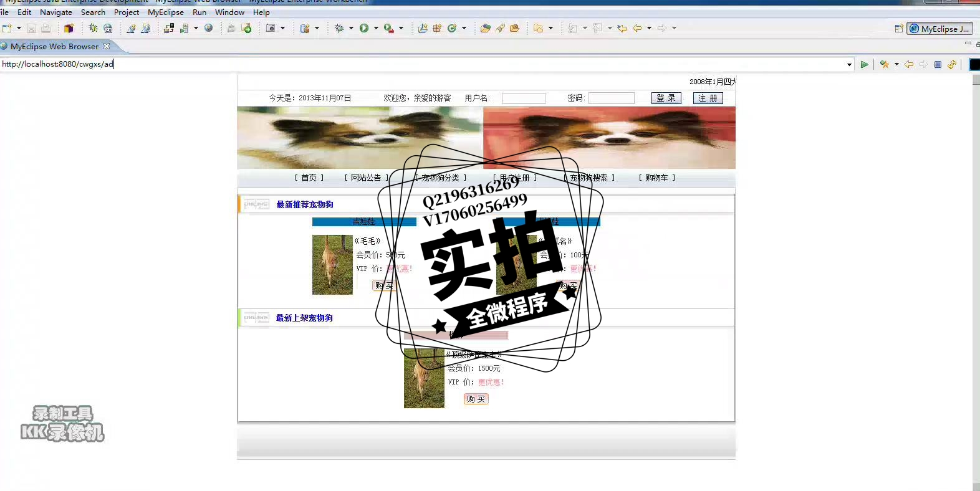Click the Open Perspective icon
Viewport: 980px width, 491px height.
(x=899, y=29)
